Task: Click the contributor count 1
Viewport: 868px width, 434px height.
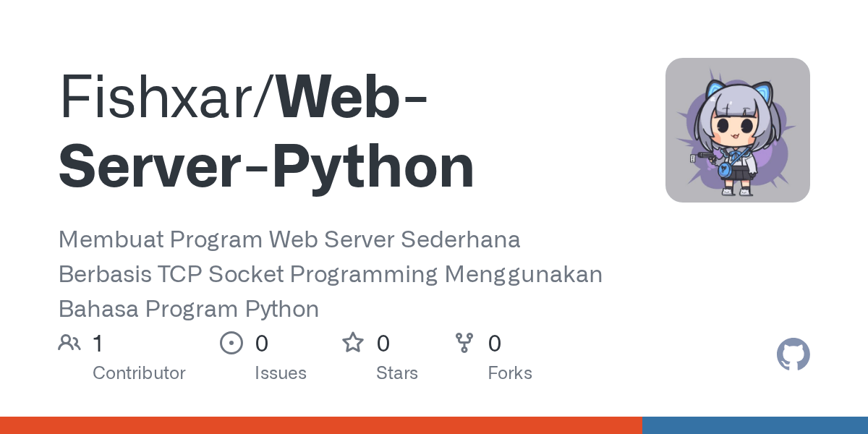Action: (98, 344)
